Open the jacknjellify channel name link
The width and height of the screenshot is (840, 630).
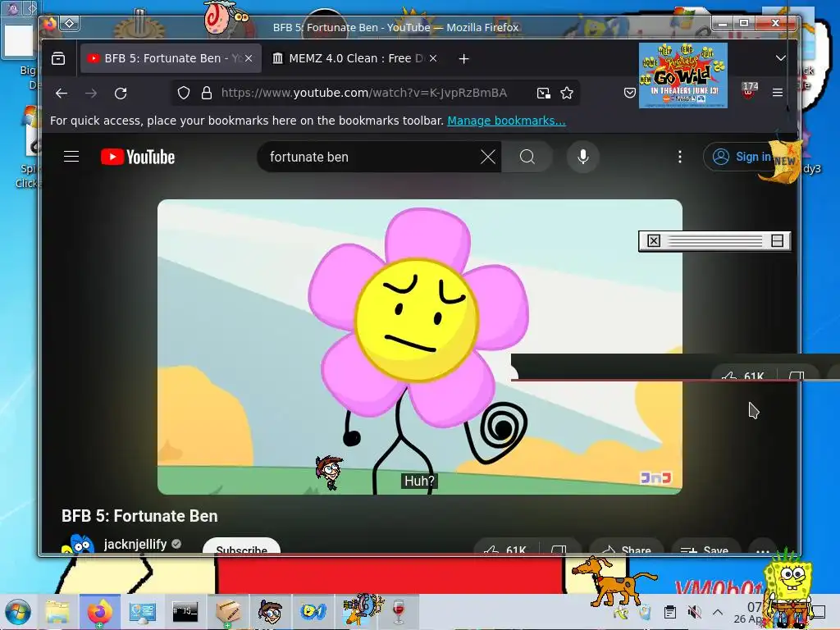coord(135,545)
